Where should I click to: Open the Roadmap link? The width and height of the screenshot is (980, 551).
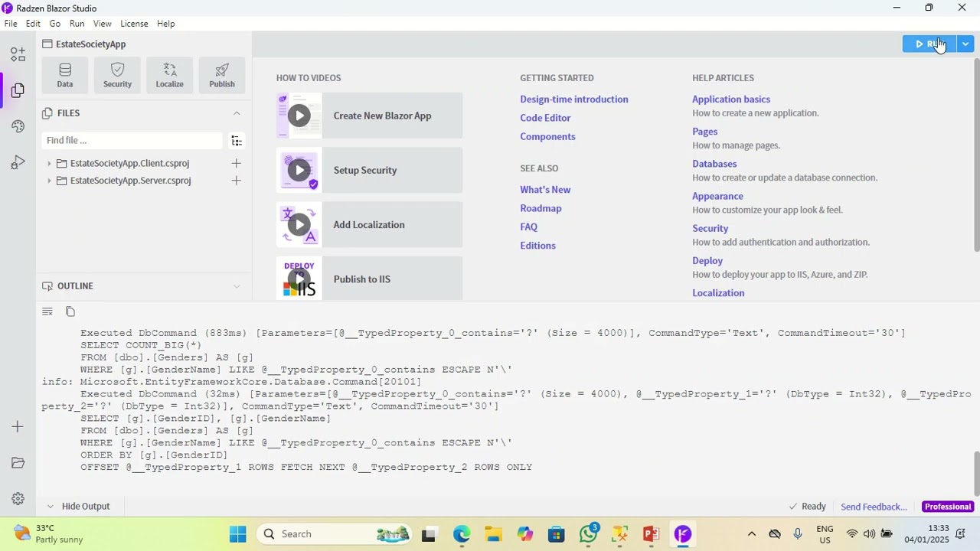coord(541,208)
